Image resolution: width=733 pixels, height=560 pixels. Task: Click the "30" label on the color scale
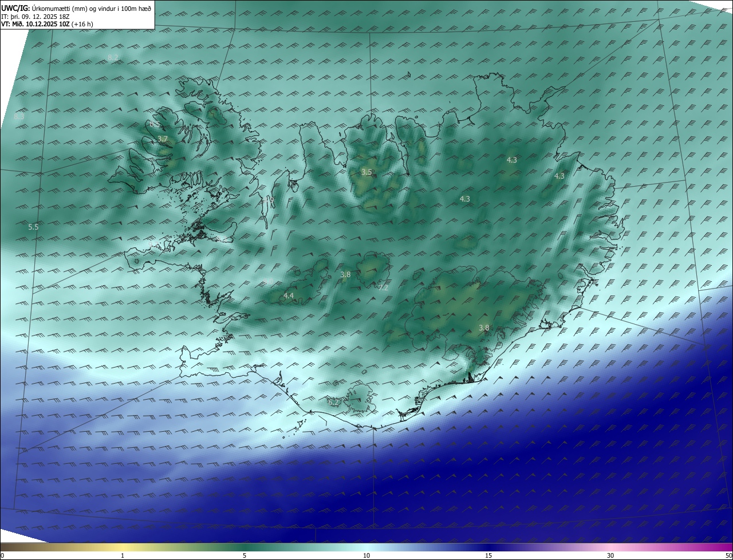pos(610,555)
